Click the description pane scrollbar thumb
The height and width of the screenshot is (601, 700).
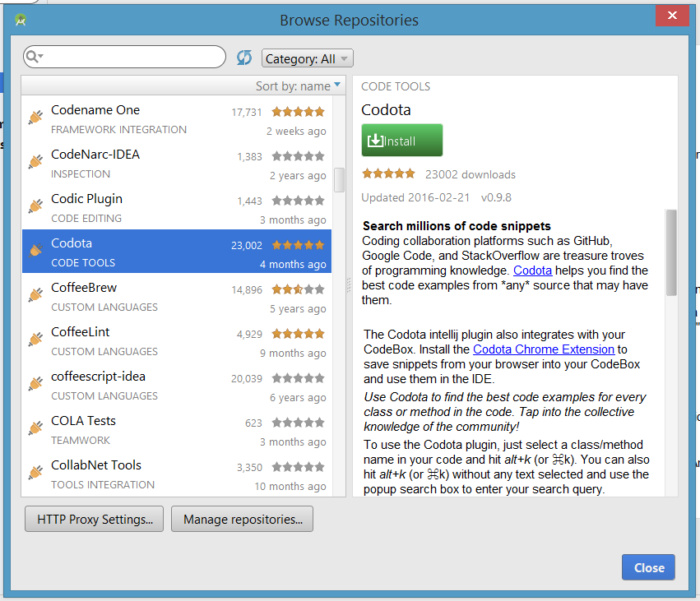[x=671, y=252]
